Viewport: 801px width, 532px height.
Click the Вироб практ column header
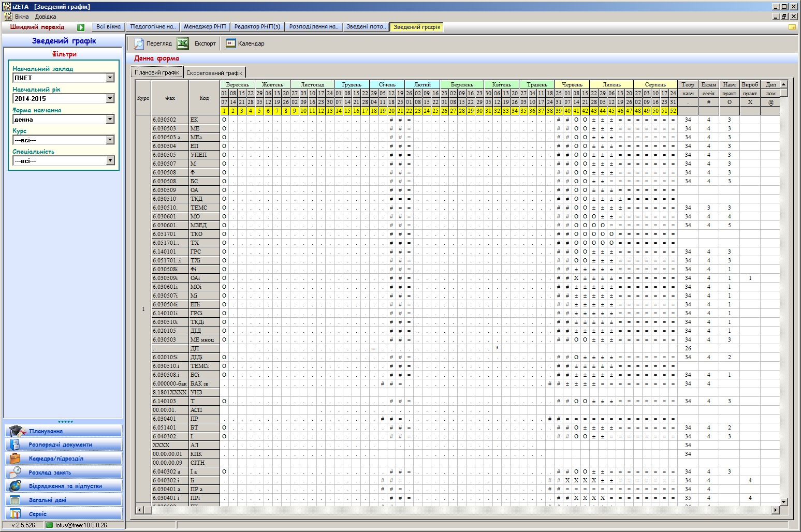pos(750,89)
